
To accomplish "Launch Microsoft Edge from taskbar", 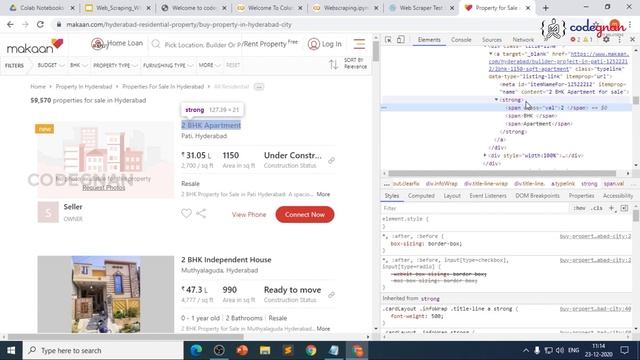I will pyautogui.click(x=196, y=351).
